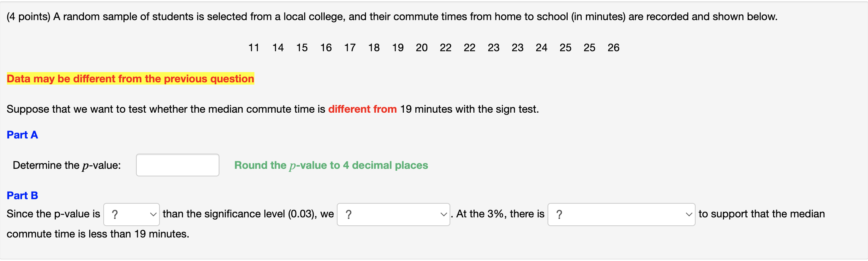The height and width of the screenshot is (261, 868).
Task: Select the 'Part A' heading
Action: tap(22, 135)
